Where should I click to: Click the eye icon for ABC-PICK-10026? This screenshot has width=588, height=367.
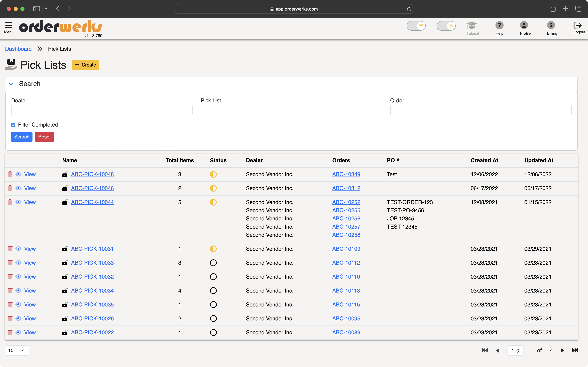point(18,319)
